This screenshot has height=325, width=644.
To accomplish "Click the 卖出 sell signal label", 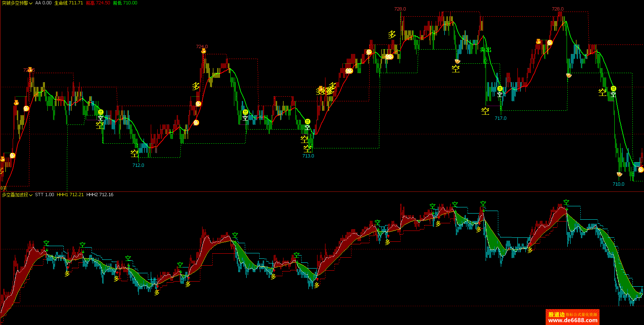I will coord(486,50).
